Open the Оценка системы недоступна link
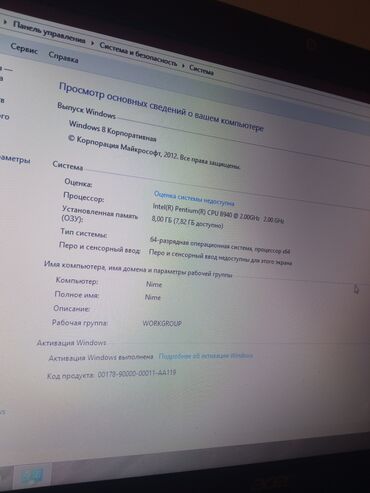This screenshot has height=493, width=370. click(x=194, y=199)
